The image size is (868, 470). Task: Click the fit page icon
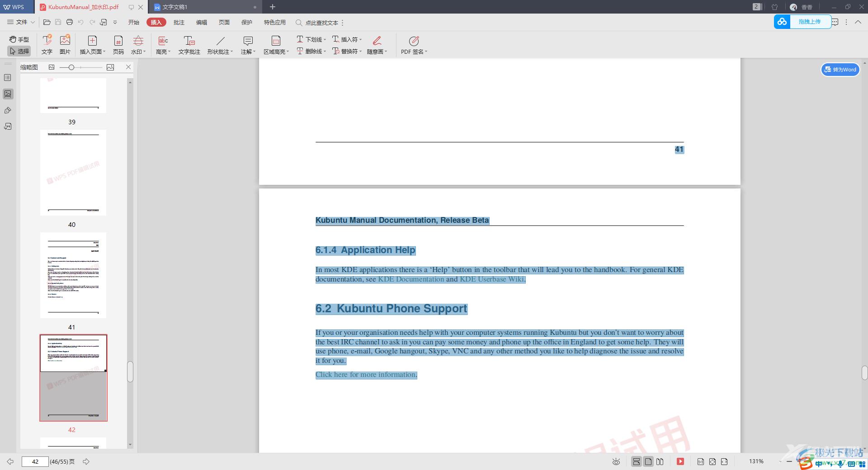(712, 461)
